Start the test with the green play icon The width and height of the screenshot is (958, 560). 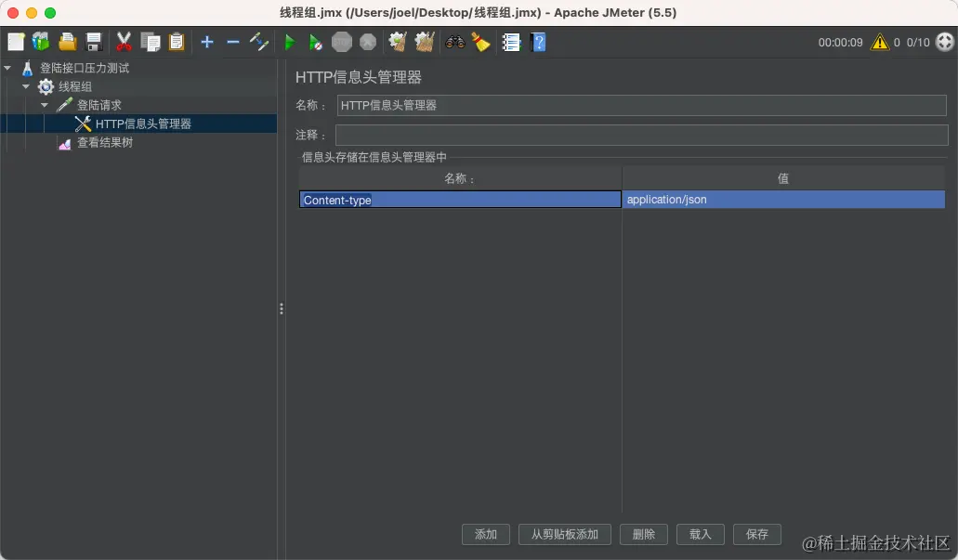click(x=289, y=42)
